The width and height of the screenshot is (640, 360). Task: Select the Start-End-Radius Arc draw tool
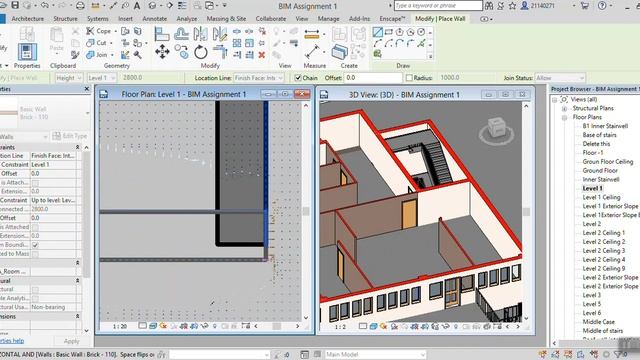[x=378, y=43]
